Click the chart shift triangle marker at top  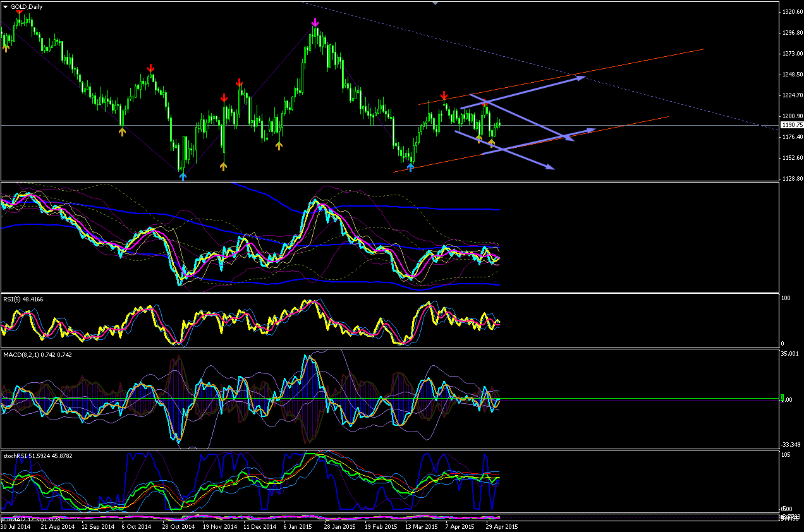(x=435, y=3)
